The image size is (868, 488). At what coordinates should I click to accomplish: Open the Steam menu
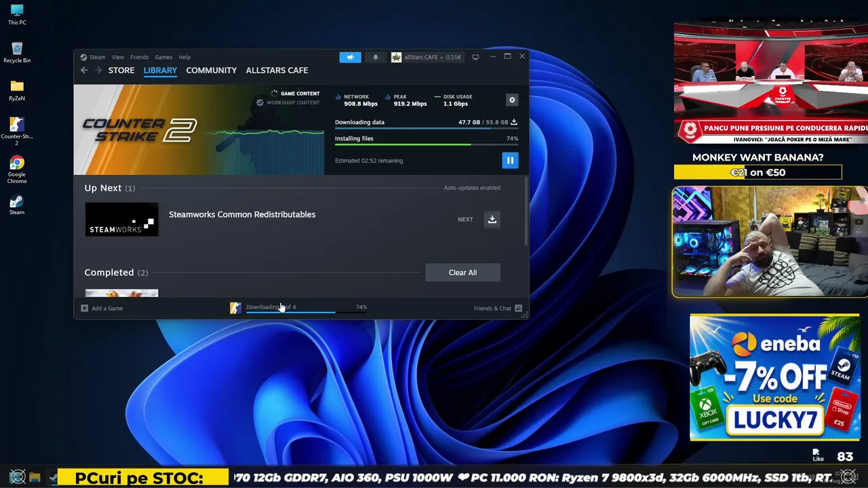(98, 58)
